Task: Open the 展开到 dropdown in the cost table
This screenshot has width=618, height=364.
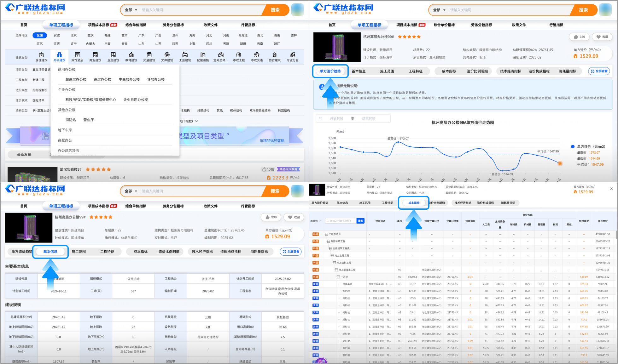Action: (316, 221)
